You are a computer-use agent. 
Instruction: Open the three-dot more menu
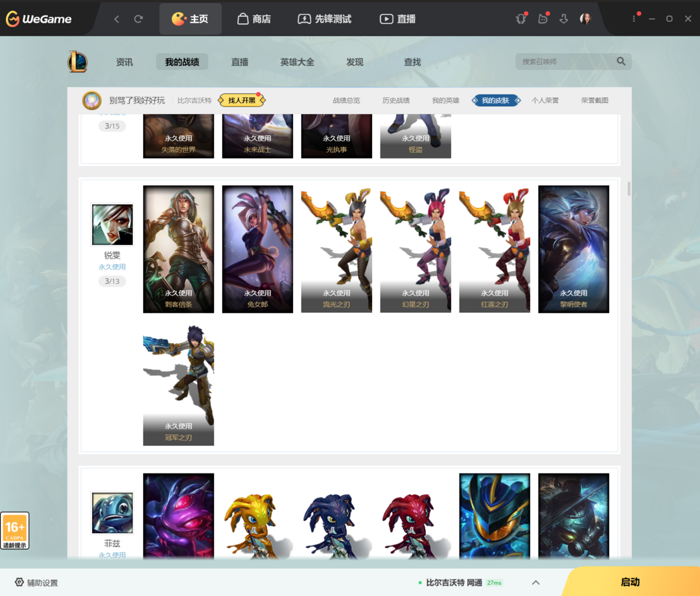point(634,19)
